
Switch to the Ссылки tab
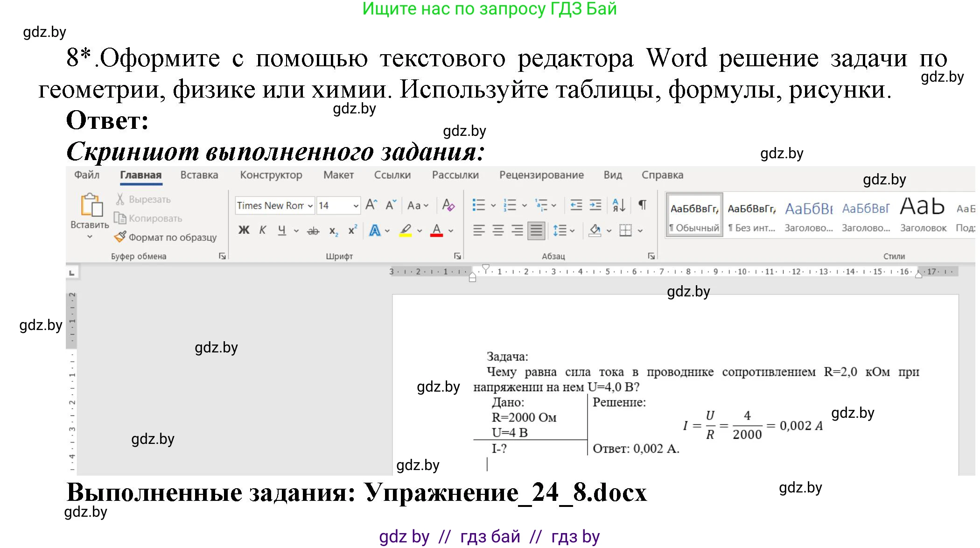coord(392,175)
